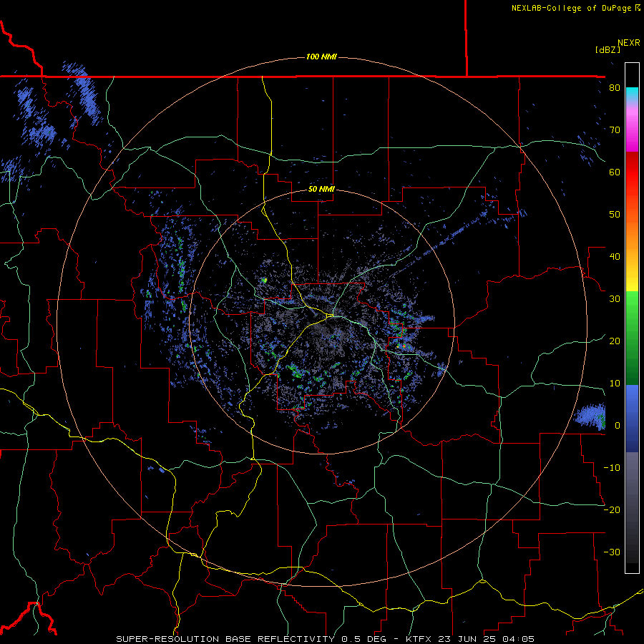
Task: Click the 50 dBZ scale value
Action: 615,215
